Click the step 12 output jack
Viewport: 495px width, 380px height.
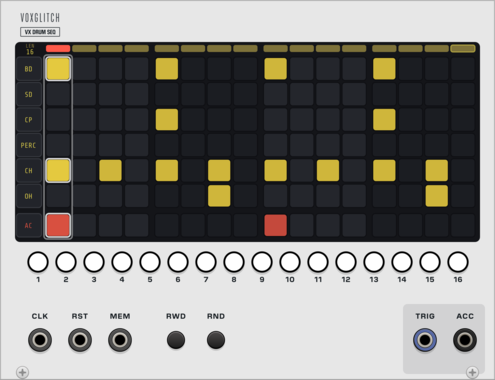pos(346,262)
